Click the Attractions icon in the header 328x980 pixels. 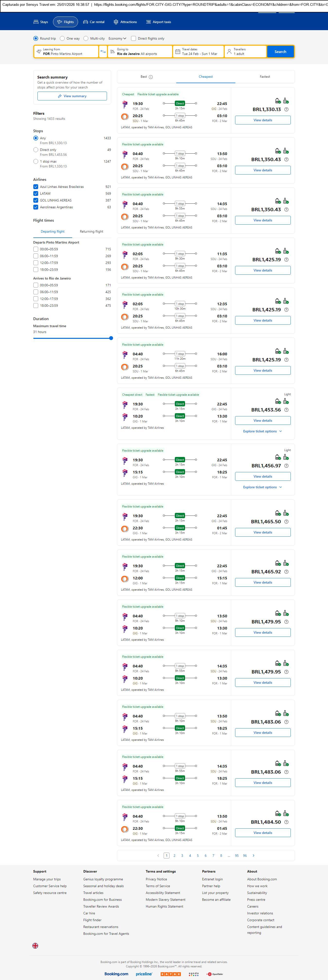coord(116,22)
